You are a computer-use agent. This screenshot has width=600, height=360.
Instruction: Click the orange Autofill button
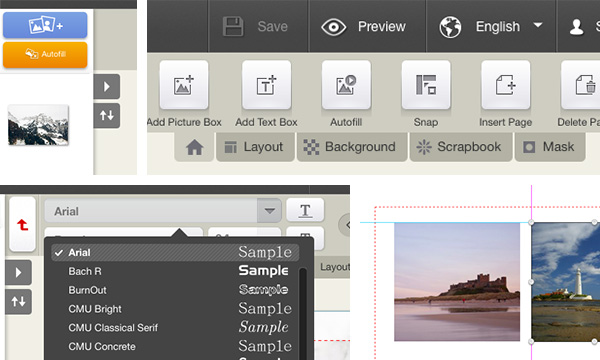point(45,54)
